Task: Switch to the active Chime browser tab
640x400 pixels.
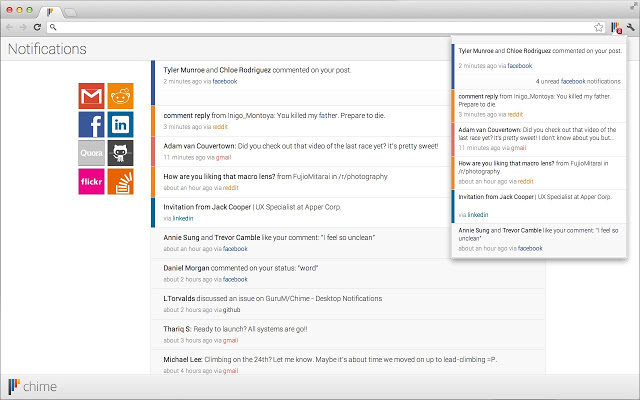Action: 50,12
